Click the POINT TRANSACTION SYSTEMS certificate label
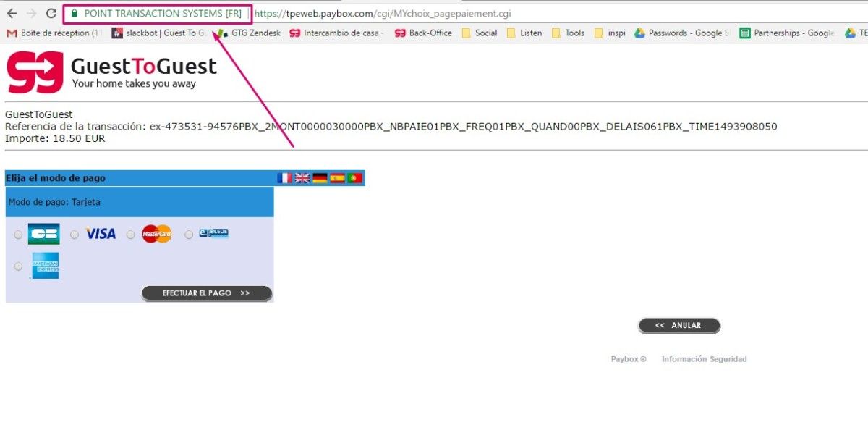This screenshot has height=425, width=868. point(163,14)
